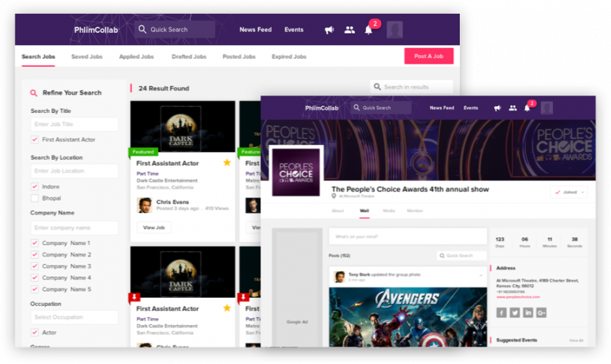Click Google Plus icon under Address
611x364 pixels.
pos(541,313)
